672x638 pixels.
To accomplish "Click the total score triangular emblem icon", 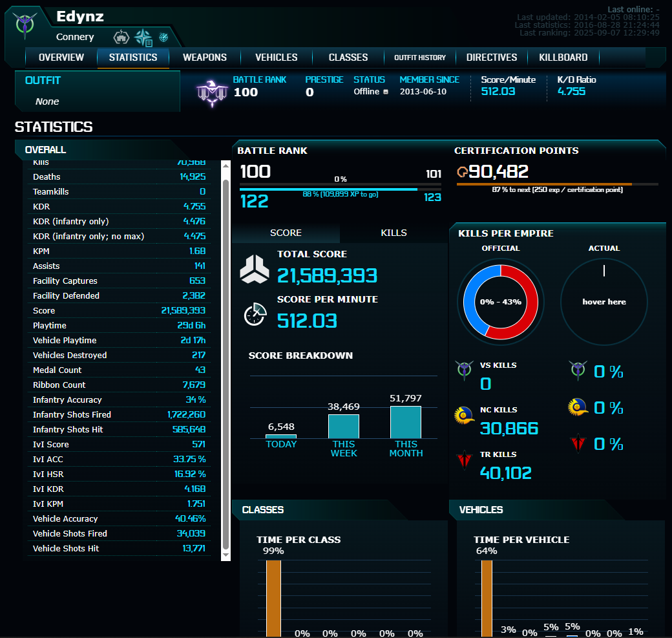I will coord(255,269).
